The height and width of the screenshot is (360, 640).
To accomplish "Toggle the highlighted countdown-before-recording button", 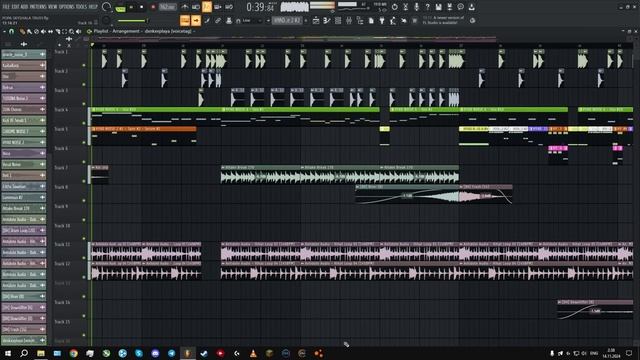I will [x=207, y=7].
